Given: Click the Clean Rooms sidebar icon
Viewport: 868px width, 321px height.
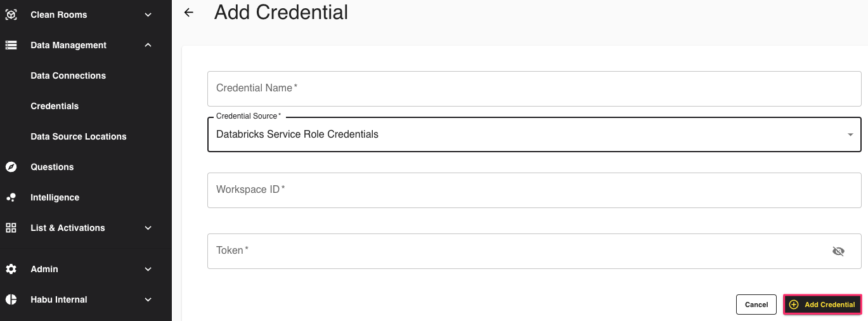Looking at the screenshot, I should coord(11,15).
